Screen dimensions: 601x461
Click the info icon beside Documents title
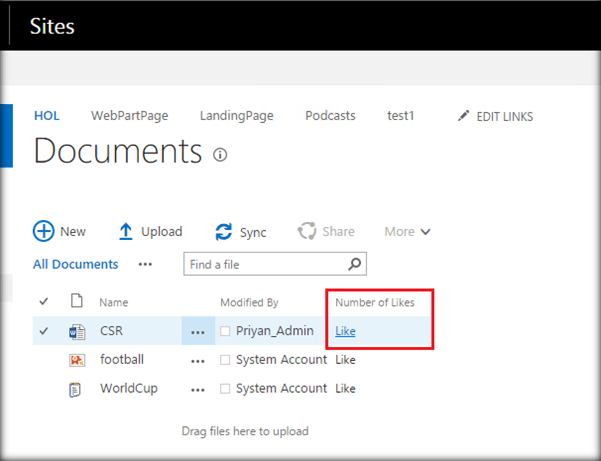tap(220, 155)
